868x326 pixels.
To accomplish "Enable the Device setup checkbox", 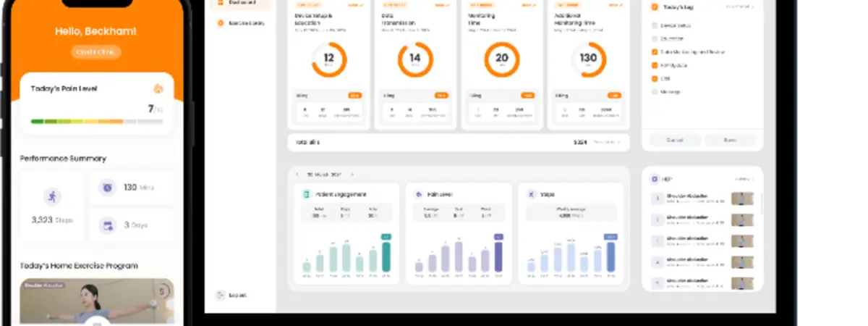I will pyautogui.click(x=655, y=25).
